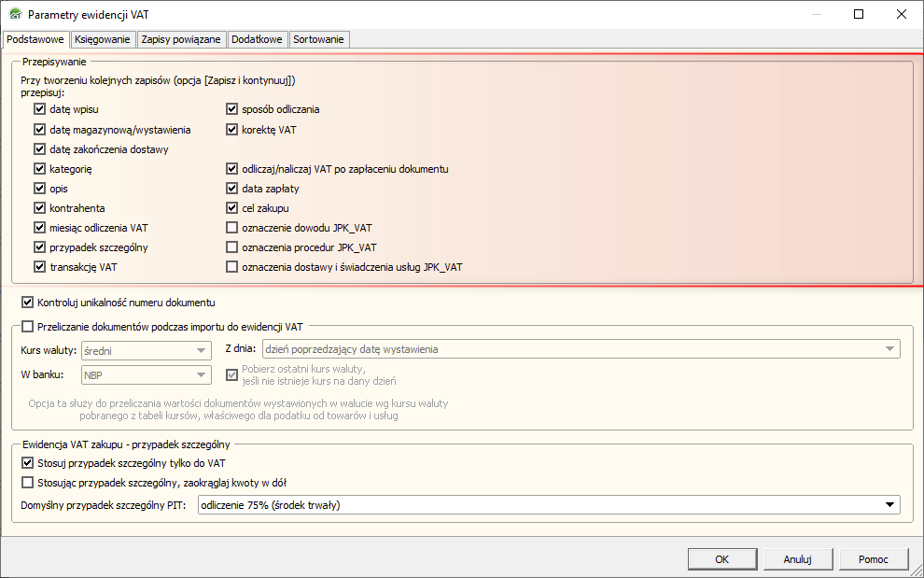
Task: Check 'oznaczenia procedur JPK_VAT' option
Action: coord(232,247)
